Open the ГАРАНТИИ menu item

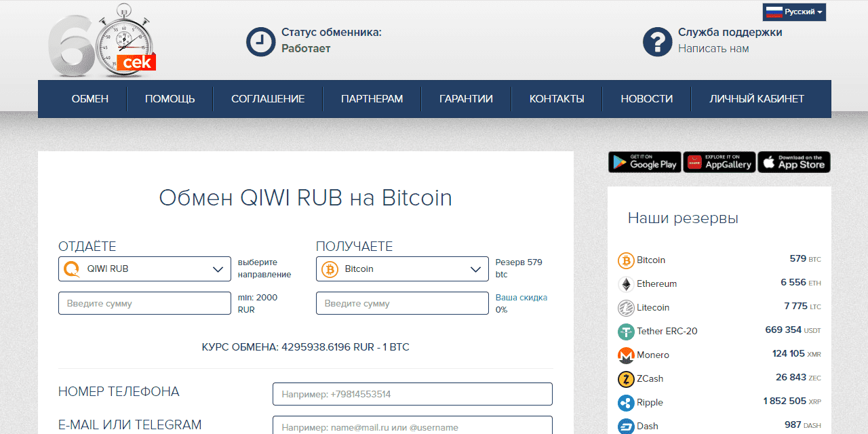tap(466, 99)
